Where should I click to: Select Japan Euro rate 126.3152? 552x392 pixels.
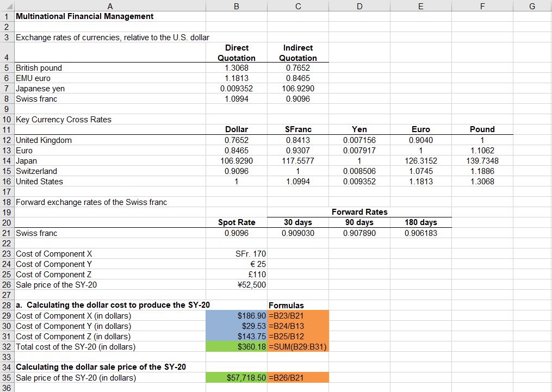(x=421, y=161)
